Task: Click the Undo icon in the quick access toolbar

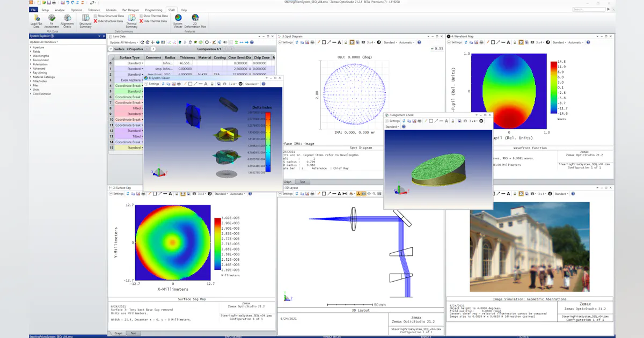Action: coord(68,3)
